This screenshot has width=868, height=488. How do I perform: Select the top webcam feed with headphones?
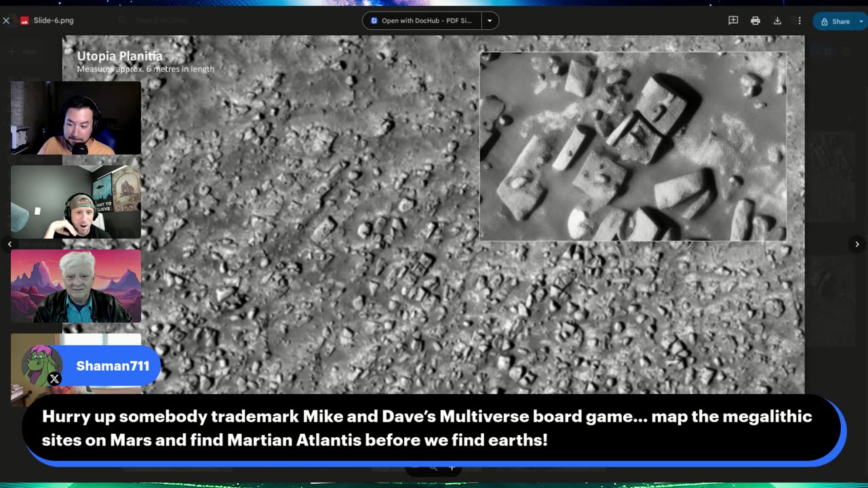click(76, 118)
